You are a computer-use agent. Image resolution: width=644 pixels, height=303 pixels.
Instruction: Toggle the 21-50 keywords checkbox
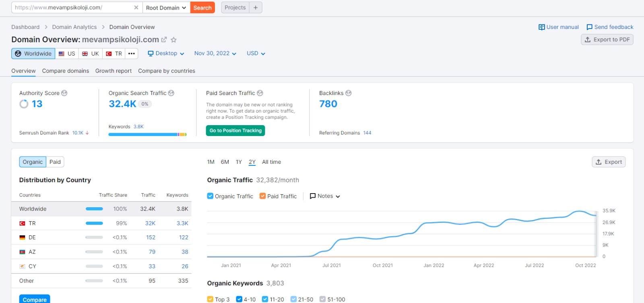(293, 299)
